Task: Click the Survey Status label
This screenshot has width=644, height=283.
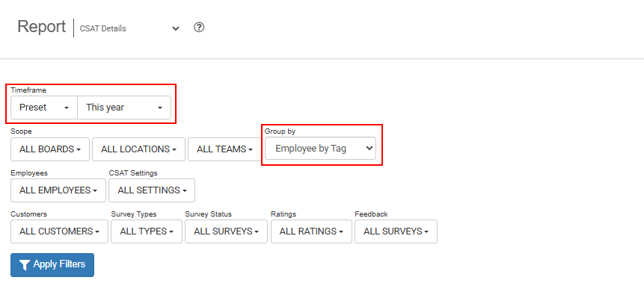Action: click(x=208, y=214)
